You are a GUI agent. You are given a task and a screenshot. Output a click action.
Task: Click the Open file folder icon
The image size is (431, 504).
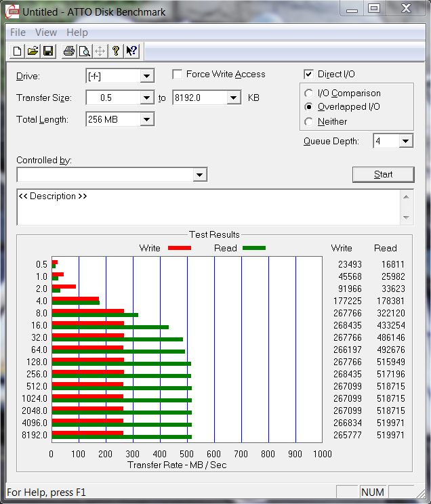[x=33, y=51]
